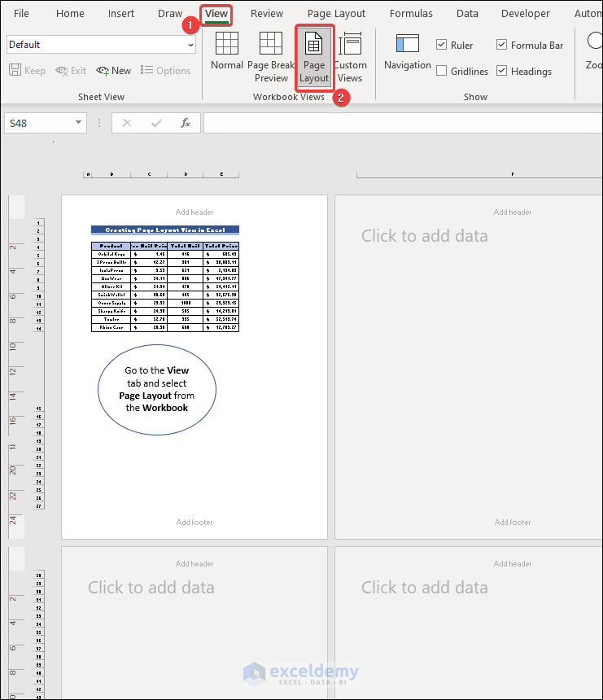
Task: Open the Draw tab
Action: (170, 13)
